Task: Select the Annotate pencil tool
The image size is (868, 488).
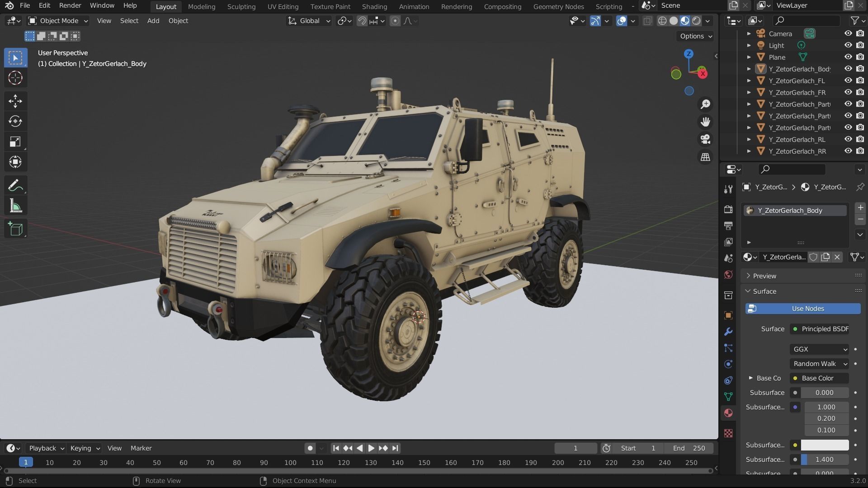Action: click(15, 185)
